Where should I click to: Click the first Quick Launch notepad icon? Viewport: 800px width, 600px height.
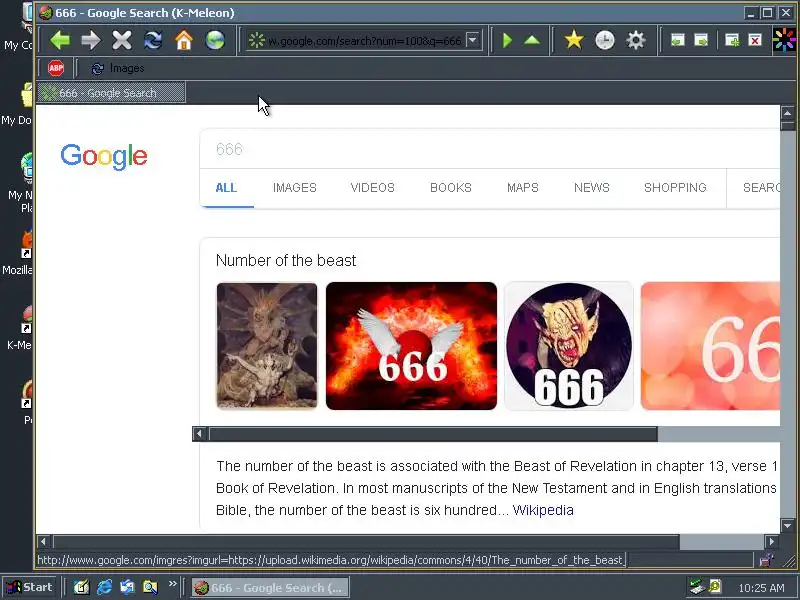coord(82,587)
